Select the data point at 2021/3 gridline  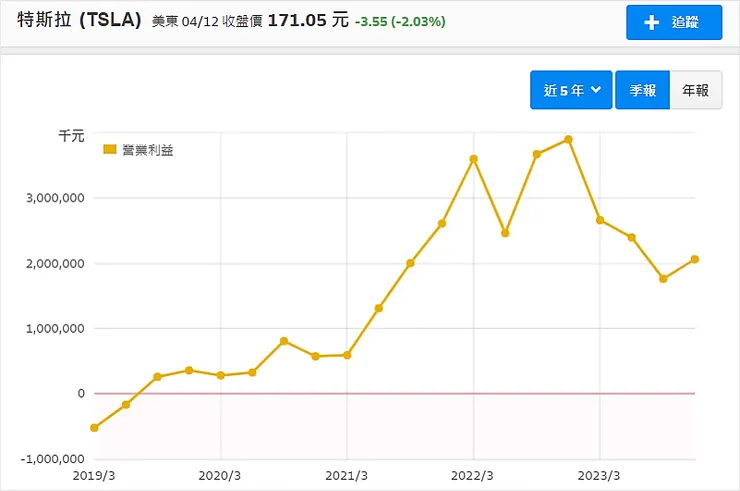347,355
